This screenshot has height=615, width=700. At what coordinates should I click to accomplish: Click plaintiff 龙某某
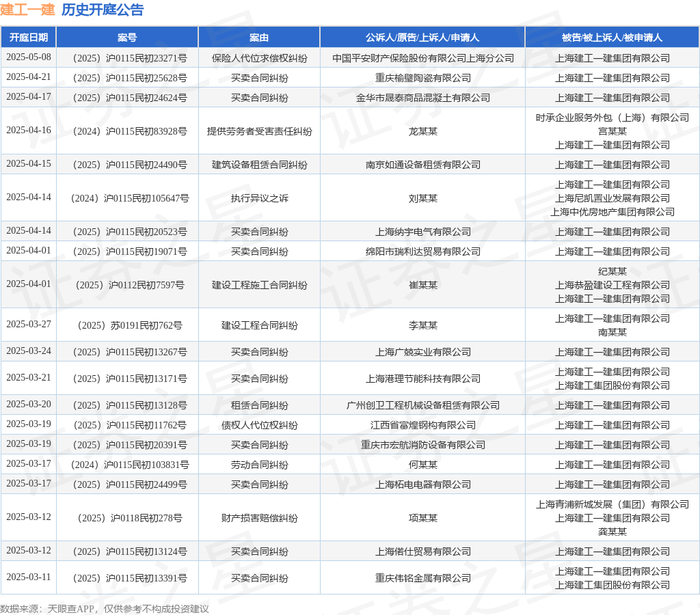(422, 131)
